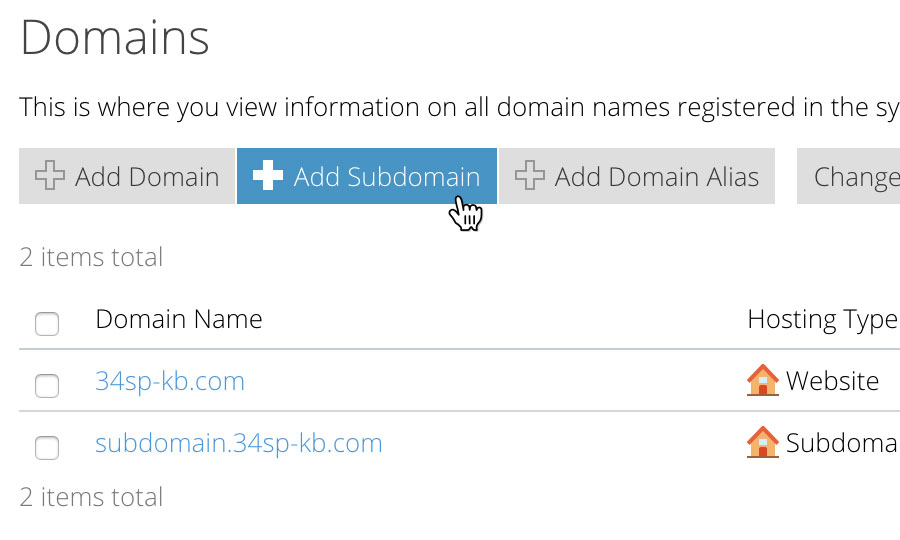Image resolution: width=900 pixels, height=540 pixels.
Task: Click the plus icon on Add Domain
Action: [50, 176]
